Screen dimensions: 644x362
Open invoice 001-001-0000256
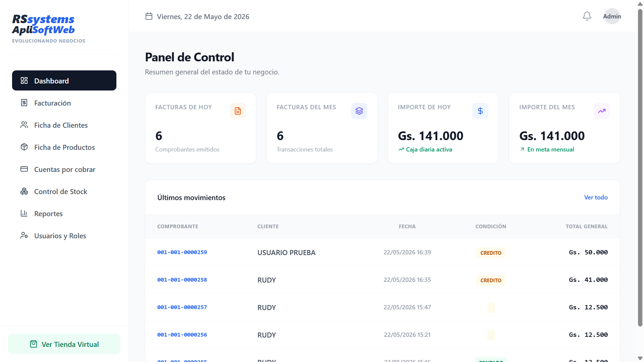tap(182, 335)
